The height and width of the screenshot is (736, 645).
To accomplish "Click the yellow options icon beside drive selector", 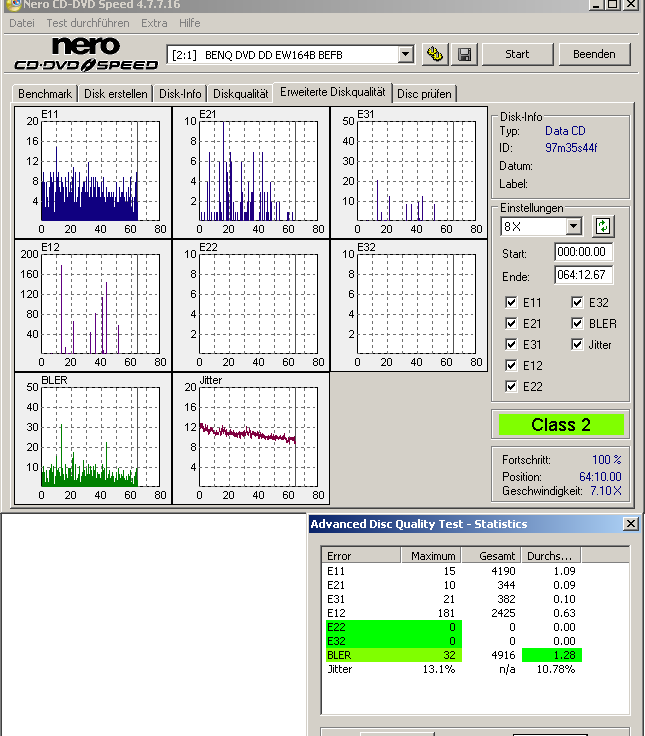I will pos(435,54).
